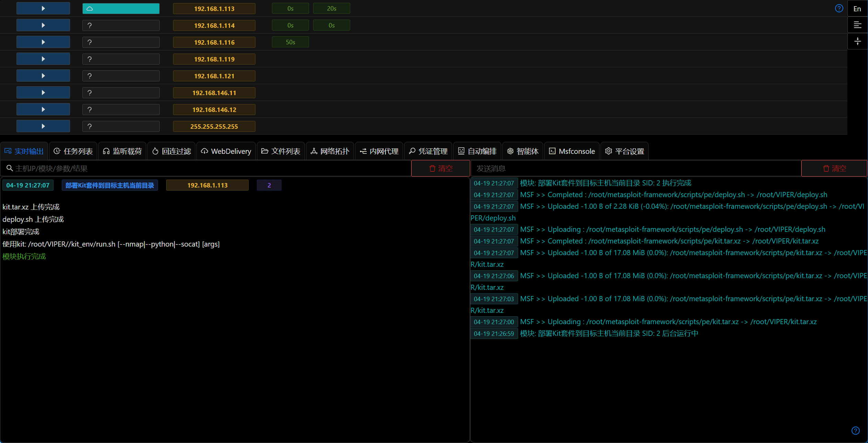Screen dimensions: 868x443
Task: Switch language with the En button
Action: pos(857,9)
